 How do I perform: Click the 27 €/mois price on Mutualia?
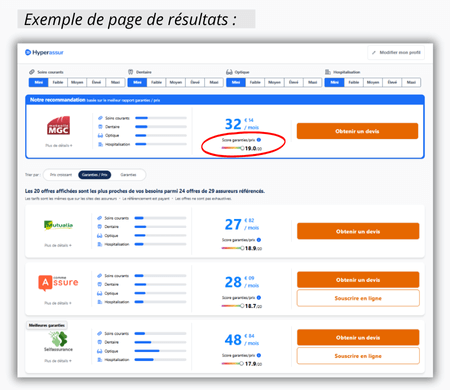pos(242,224)
